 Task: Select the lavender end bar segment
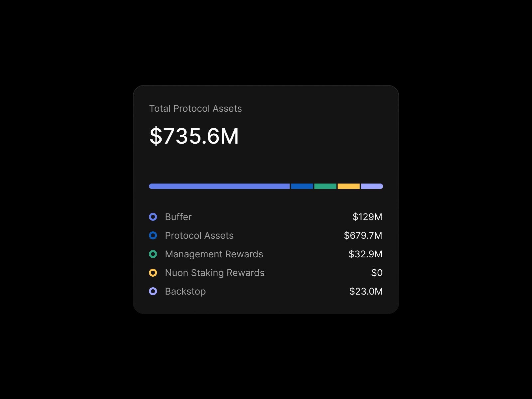(372, 186)
